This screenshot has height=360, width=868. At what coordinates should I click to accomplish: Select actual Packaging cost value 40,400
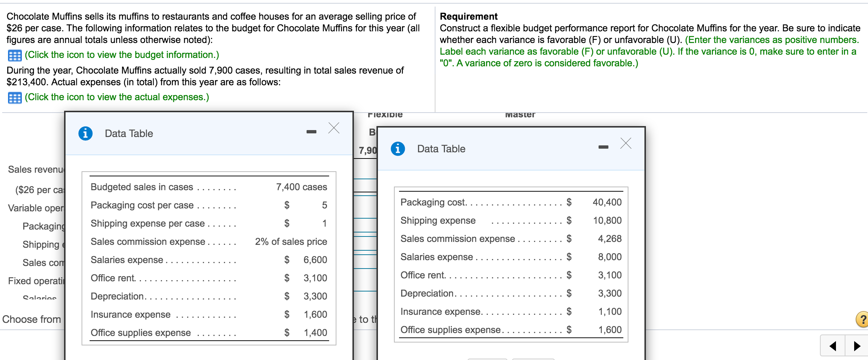[607, 202]
